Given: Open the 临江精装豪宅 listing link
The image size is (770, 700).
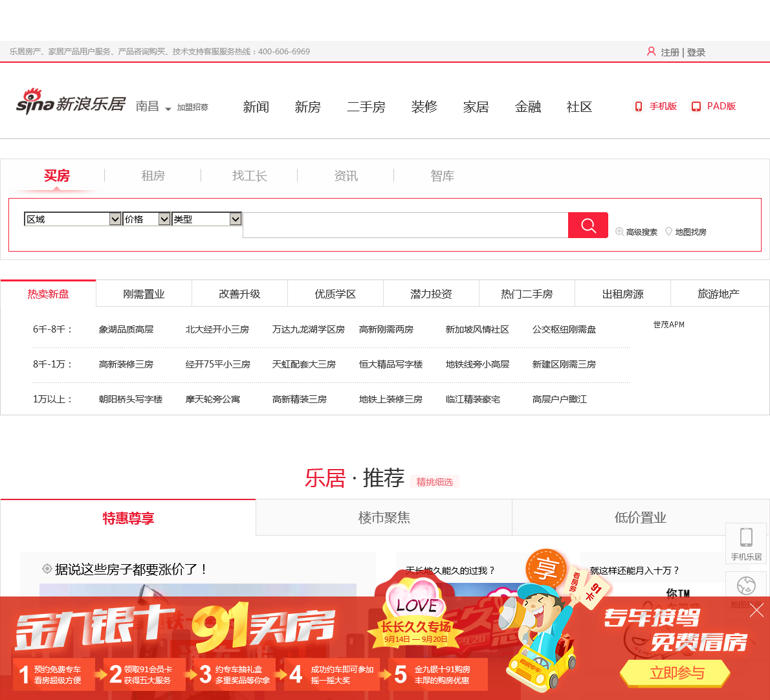Looking at the screenshot, I should (x=473, y=399).
